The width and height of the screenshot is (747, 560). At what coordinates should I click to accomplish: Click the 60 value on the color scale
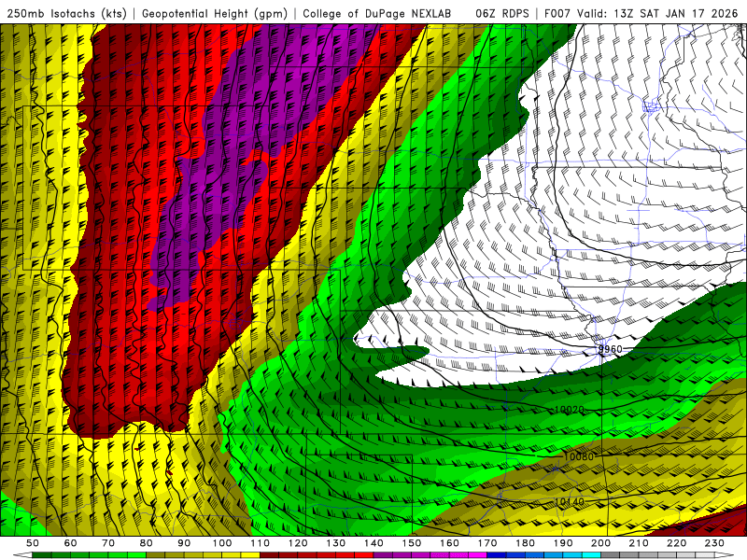pyautogui.click(x=71, y=543)
